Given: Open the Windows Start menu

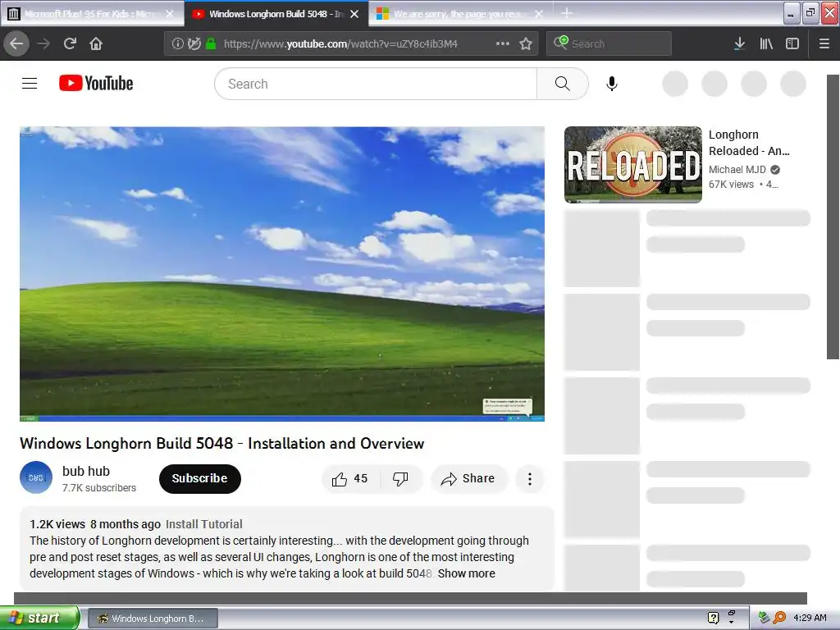Looking at the screenshot, I should click(39, 618).
